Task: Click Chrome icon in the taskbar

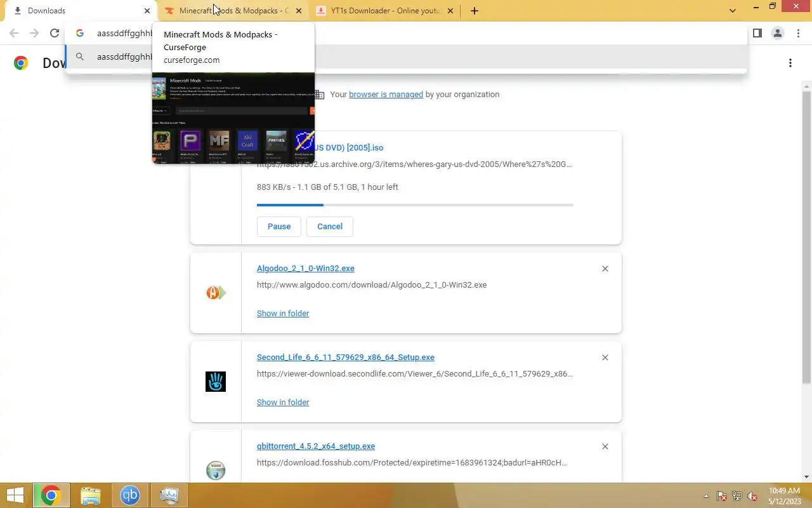Action: [51, 495]
